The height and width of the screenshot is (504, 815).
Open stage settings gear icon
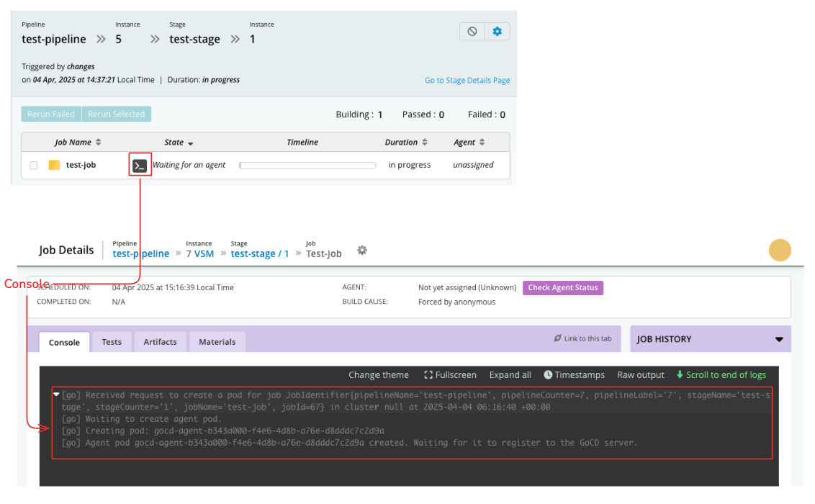pos(497,31)
